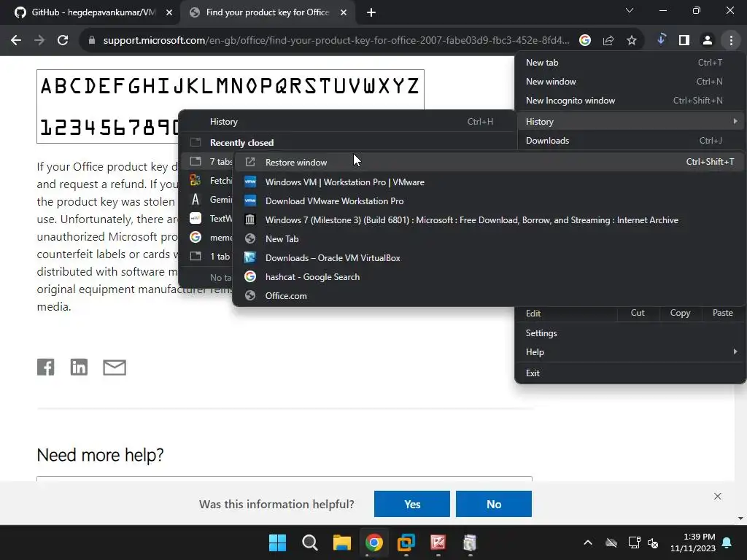
Task: Click Copy in the Edit row
Action: [x=680, y=313]
